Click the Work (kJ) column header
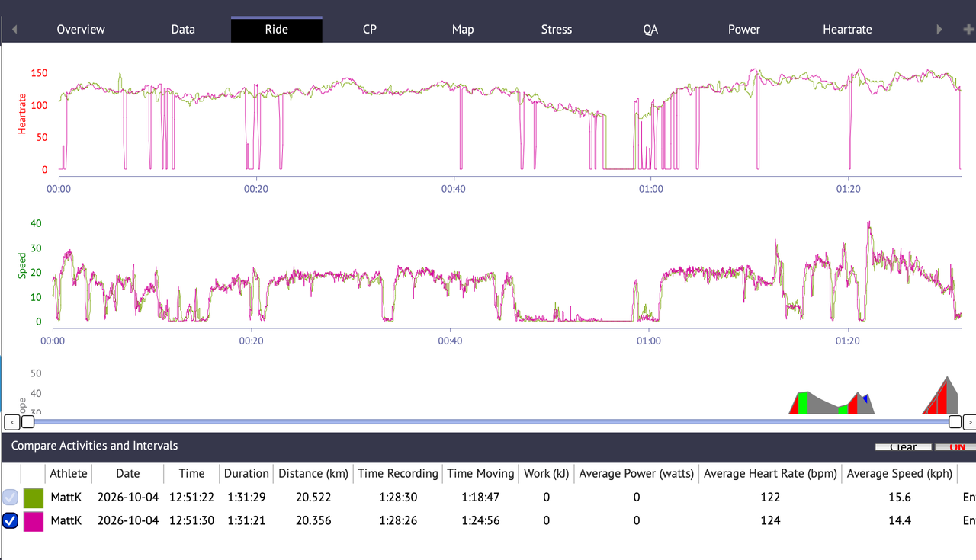This screenshot has height=560, width=976. 547,473
